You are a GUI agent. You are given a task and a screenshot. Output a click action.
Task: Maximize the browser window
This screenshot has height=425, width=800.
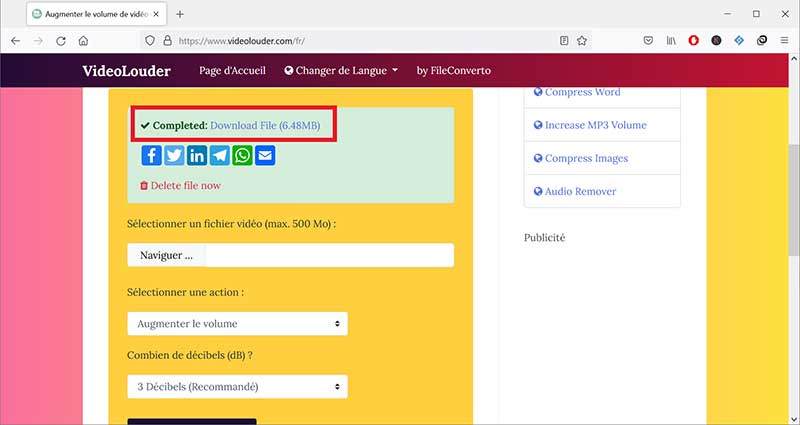[x=757, y=14]
